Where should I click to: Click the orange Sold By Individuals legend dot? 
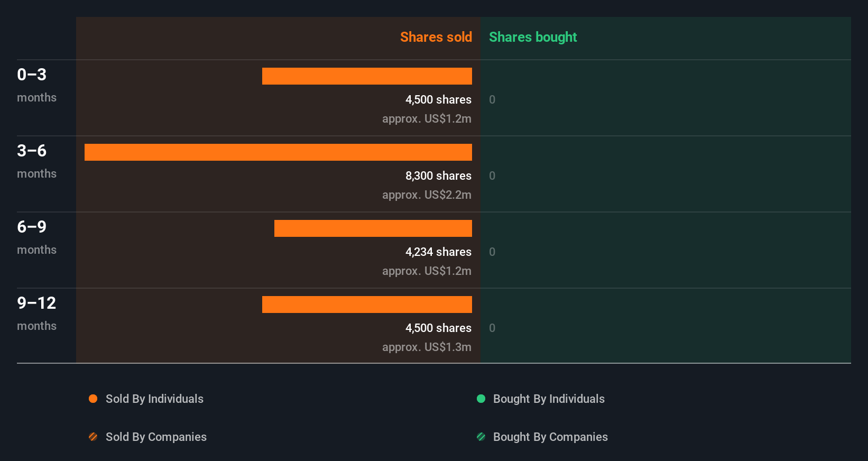pos(93,399)
